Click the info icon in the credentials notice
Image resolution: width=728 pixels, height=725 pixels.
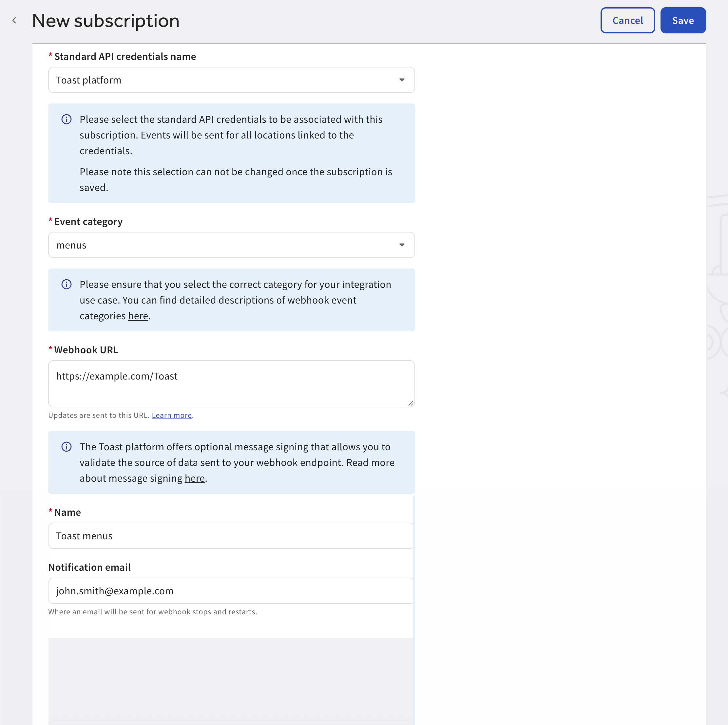pos(66,120)
